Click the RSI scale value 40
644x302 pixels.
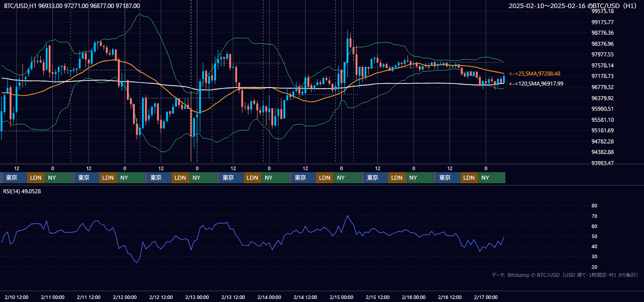pyautogui.click(x=594, y=246)
